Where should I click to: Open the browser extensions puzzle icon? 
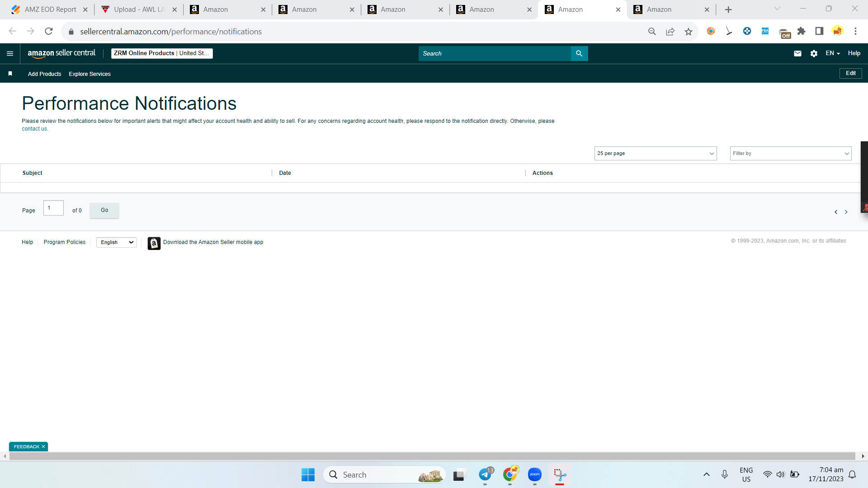tap(802, 31)
